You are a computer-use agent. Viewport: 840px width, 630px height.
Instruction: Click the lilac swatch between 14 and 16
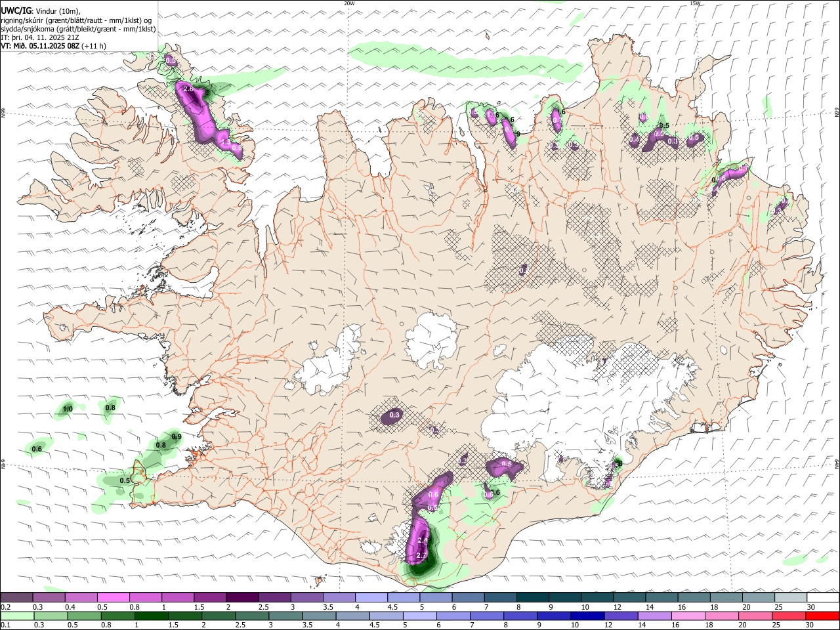(655, 616)
